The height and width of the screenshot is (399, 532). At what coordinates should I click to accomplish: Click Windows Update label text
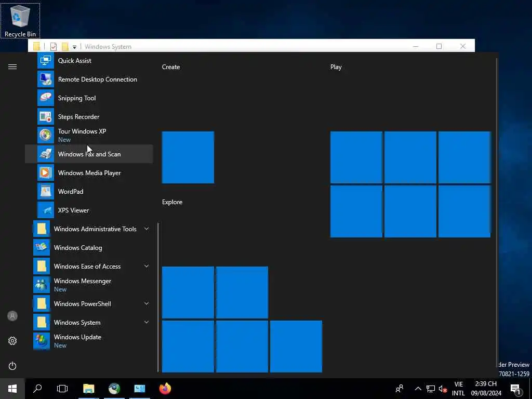[78, 337]
